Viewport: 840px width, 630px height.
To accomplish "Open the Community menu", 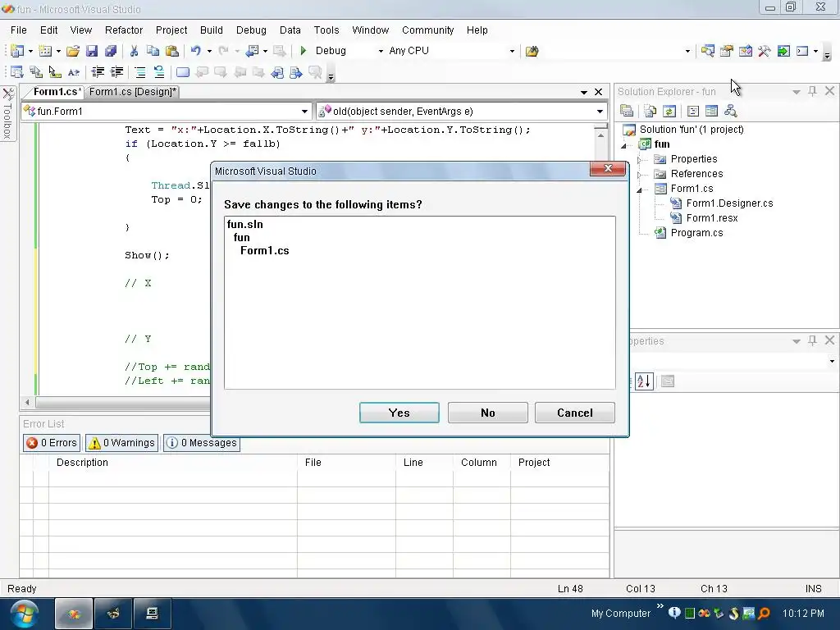I will click(x=427, y=30).
